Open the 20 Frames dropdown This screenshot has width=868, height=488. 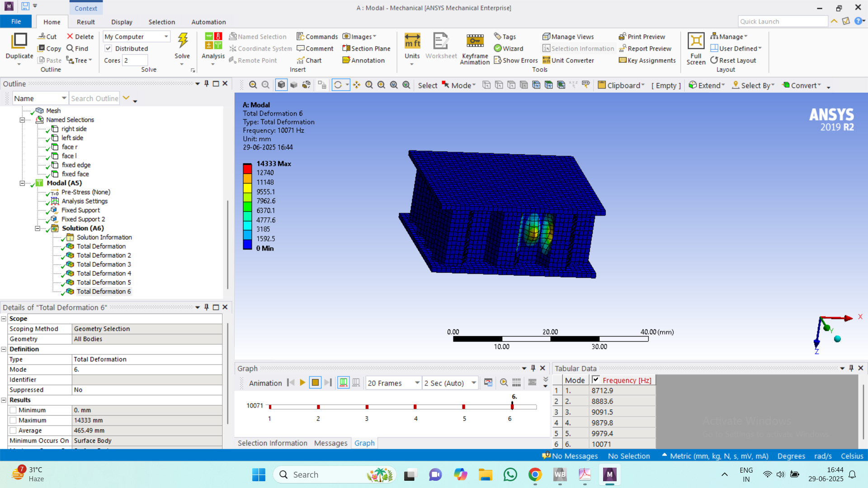coord(393,383)
